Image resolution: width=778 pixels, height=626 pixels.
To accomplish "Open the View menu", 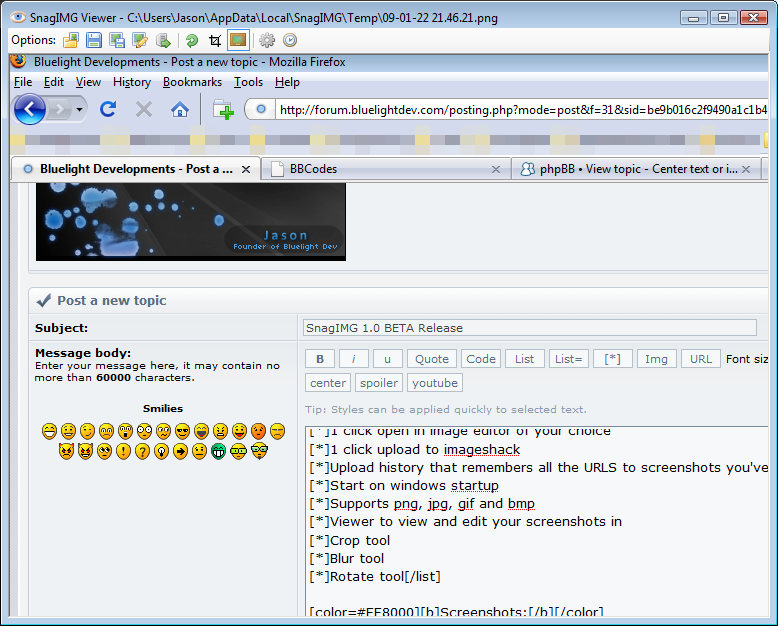I will (88, 82).
